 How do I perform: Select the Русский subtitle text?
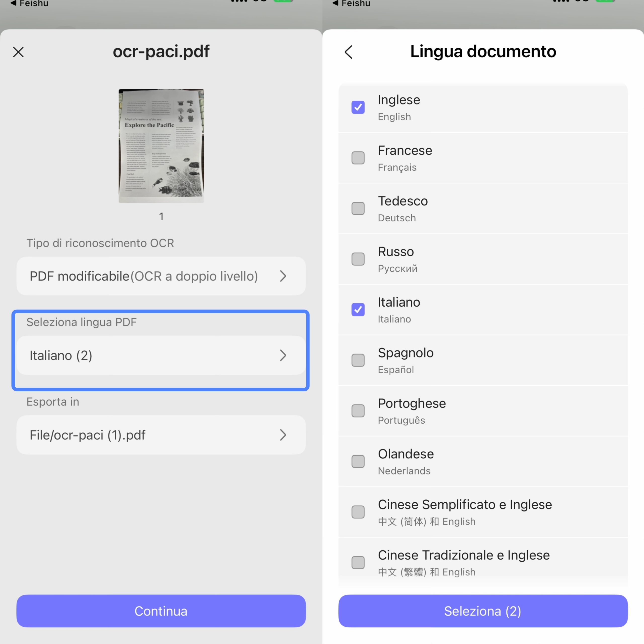point(398,269)
